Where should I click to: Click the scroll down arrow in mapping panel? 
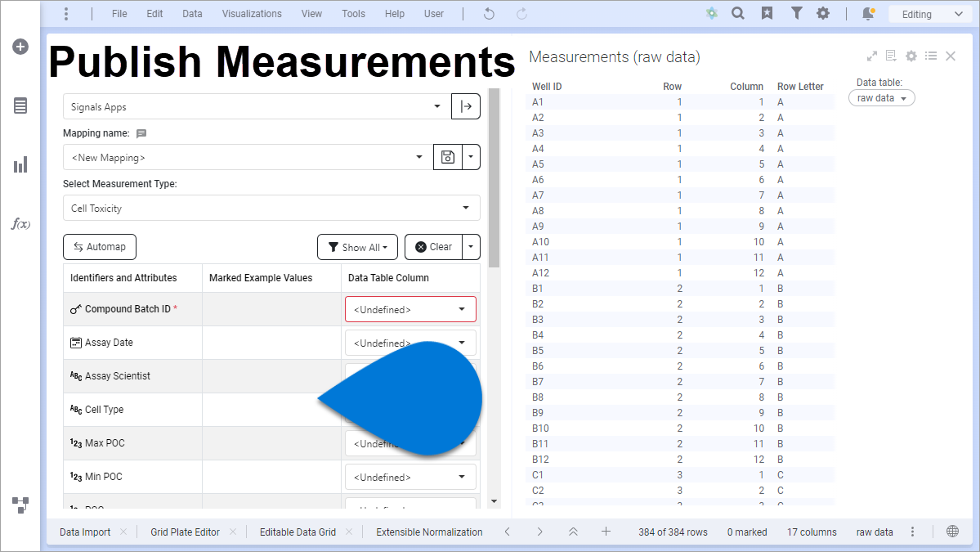[x=494, y=501]
